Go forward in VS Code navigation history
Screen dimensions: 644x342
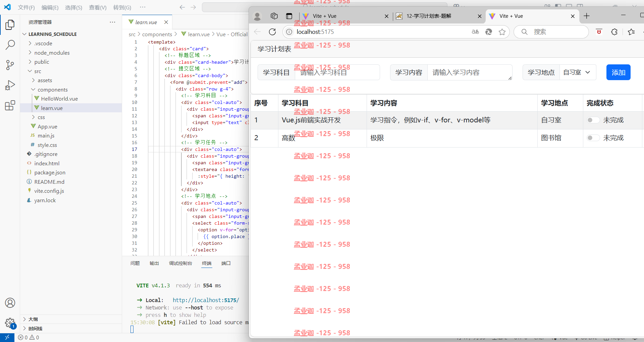coord(193,7)
